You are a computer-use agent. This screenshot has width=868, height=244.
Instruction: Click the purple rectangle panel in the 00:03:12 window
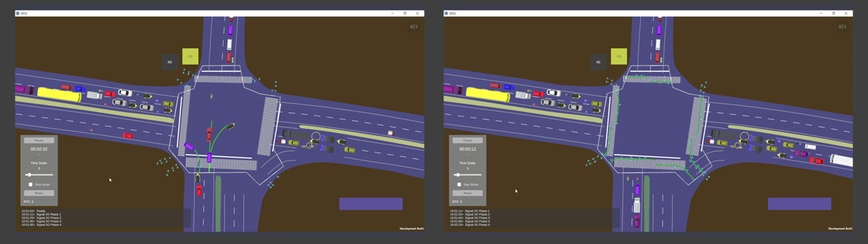click(800, 204)
